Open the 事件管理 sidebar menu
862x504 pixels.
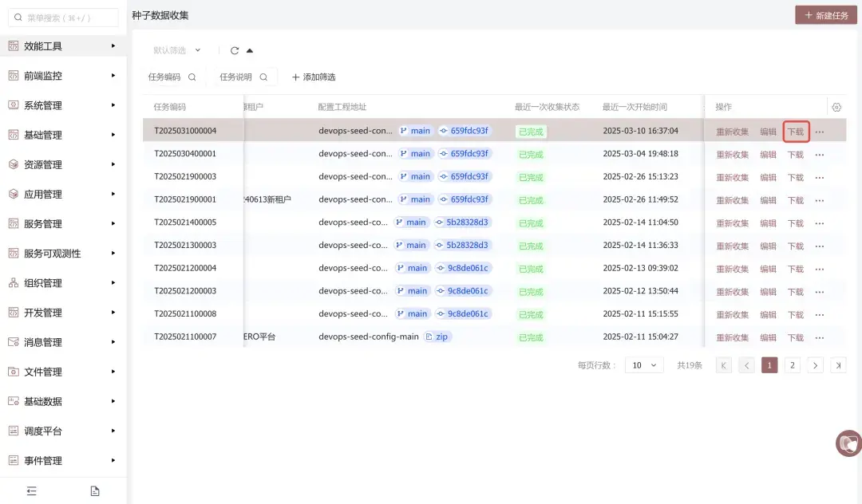[x=63, y=461]
